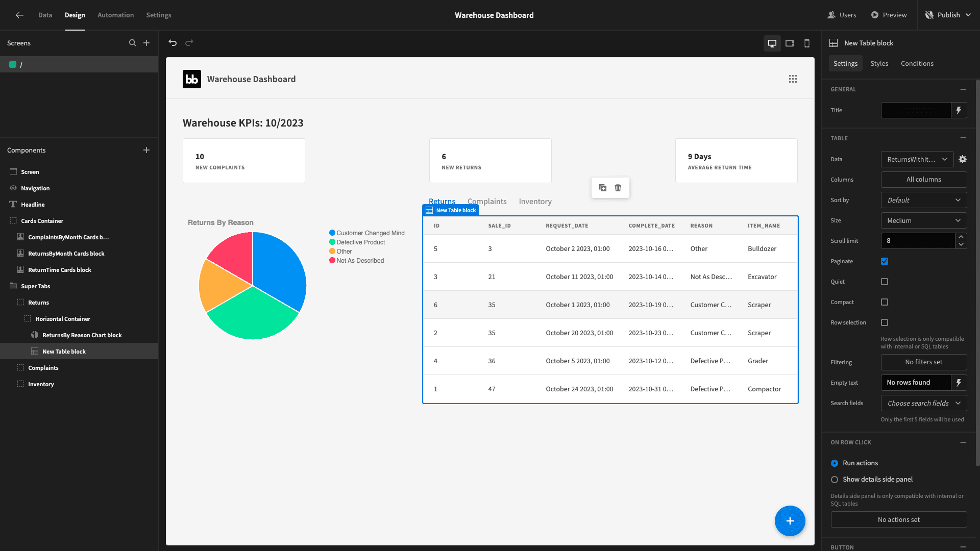980x551 pixels.
Task: Open the Size dropdown
Action: [924, 220]
